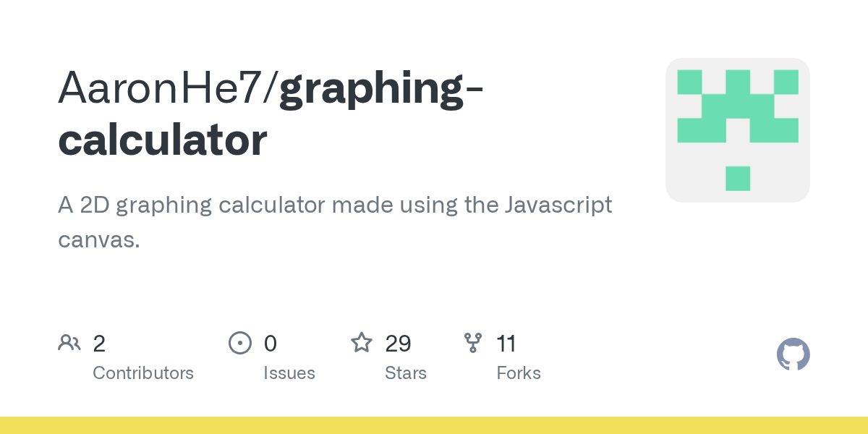Click the star icon
The width and height of the screenshot is (868, 434).
361,342
